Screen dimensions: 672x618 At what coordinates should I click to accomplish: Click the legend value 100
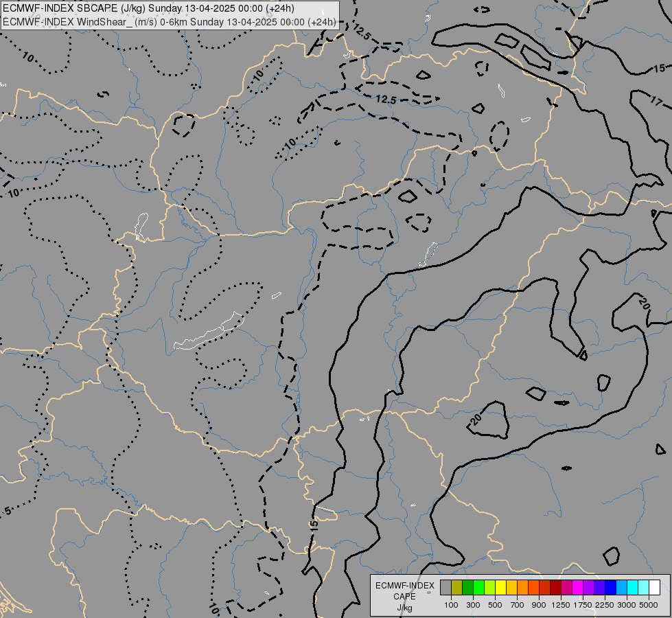tap(451, 605)
